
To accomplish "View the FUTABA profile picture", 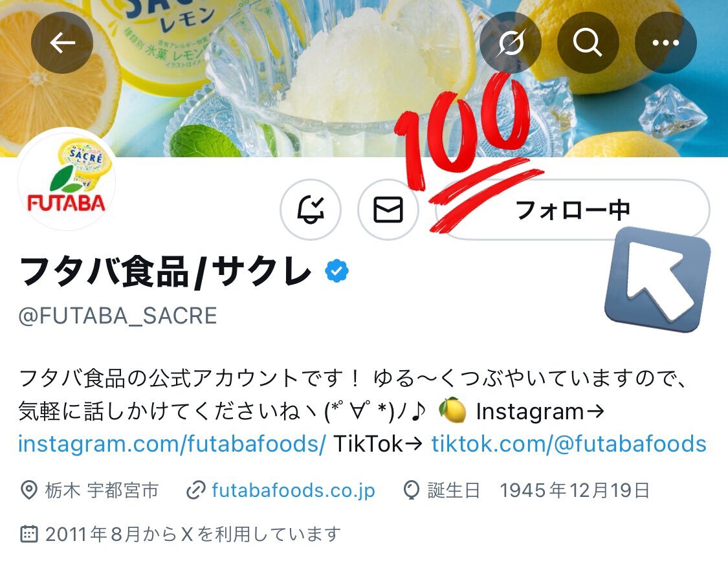I will 67,180.
